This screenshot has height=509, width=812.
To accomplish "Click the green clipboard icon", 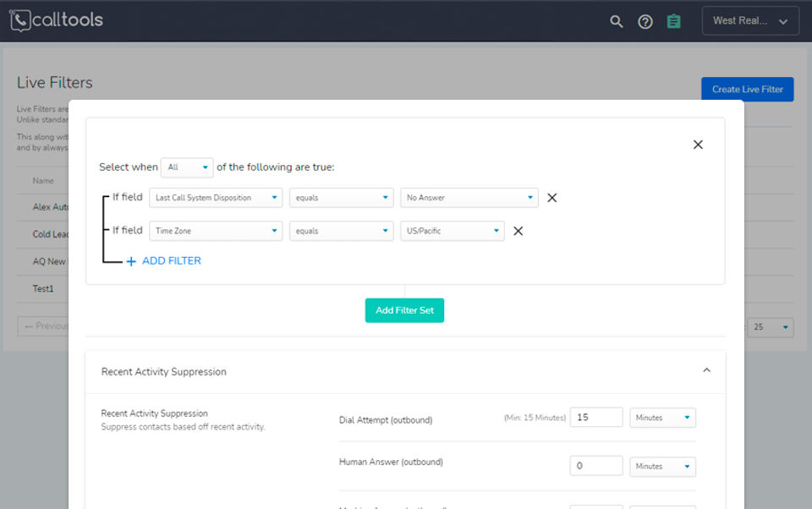I will [673, 21].
